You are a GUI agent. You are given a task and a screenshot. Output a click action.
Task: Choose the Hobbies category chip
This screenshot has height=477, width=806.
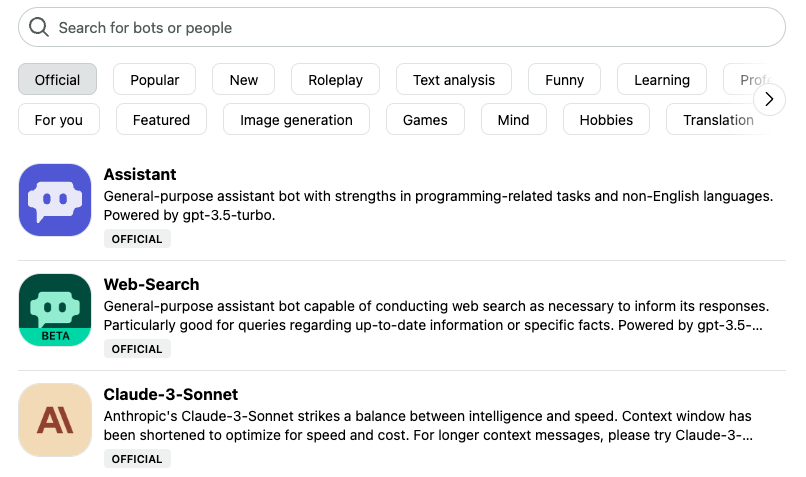coord(607,120)
